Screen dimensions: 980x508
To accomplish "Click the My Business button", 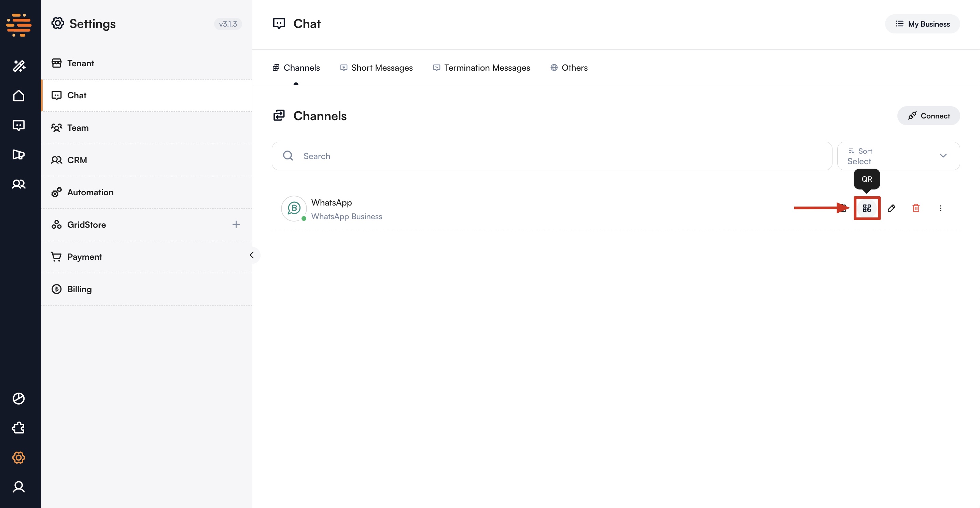I will click(922, 24).
